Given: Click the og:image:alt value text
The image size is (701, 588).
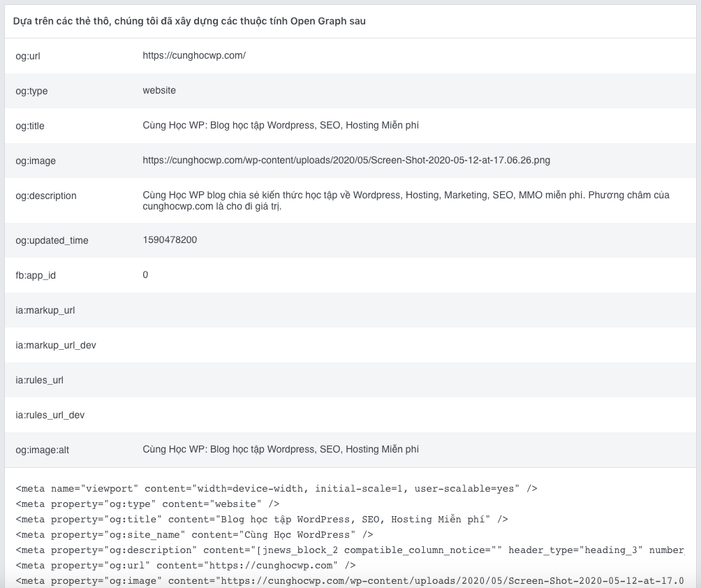Looking at the screenshot, I should coord(281,449).
